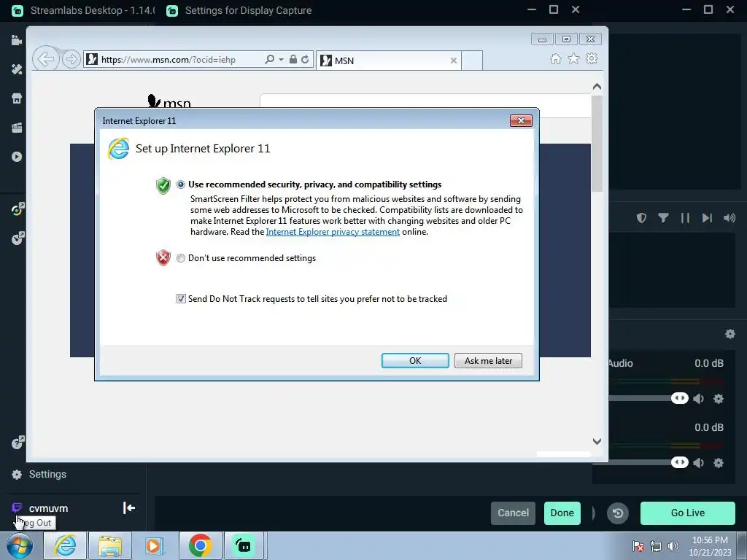This screenshot has width=747, height=560.
Task: Close the MSN tab
Action: [454, 61]
